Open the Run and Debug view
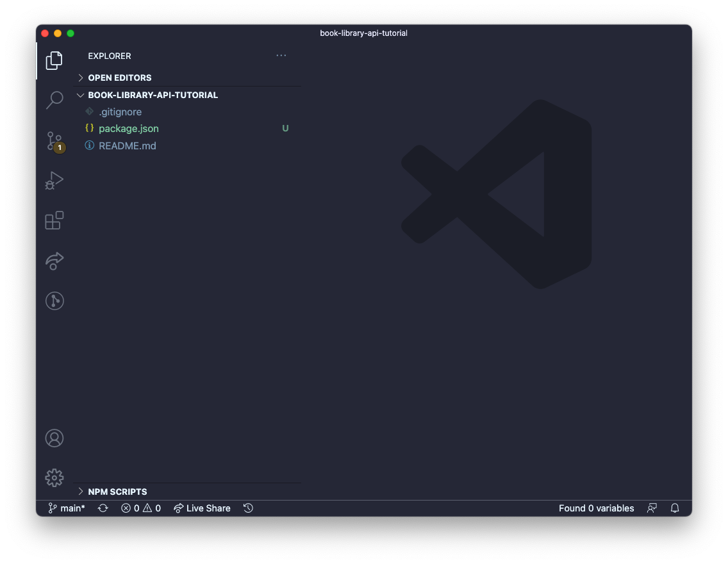Image resolution: width=728 pixels, height=564 pixels. point(54,181)
